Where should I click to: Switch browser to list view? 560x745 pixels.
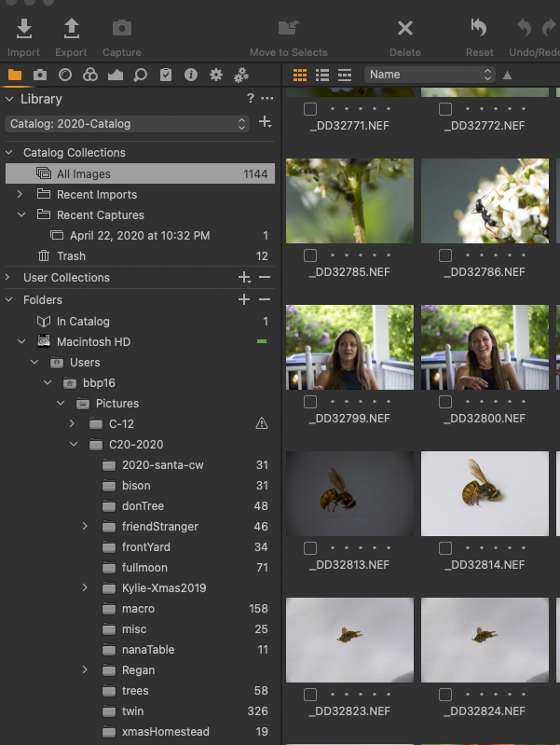click(x=322, y=75)
